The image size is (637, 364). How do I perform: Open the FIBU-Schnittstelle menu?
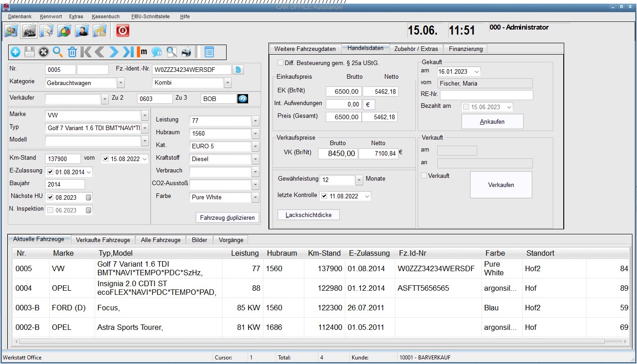[x=151, y=16]
